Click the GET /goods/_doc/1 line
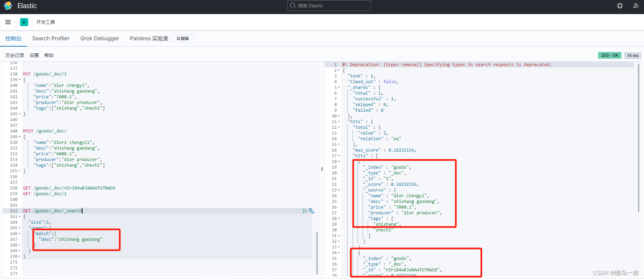The height and width of the screenshot is (279, 644). pyautogui.click(x=45, y=194)
